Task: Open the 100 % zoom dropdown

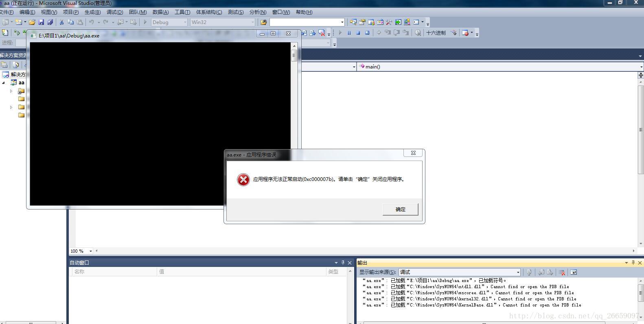Action: click(x=90, y=251)
